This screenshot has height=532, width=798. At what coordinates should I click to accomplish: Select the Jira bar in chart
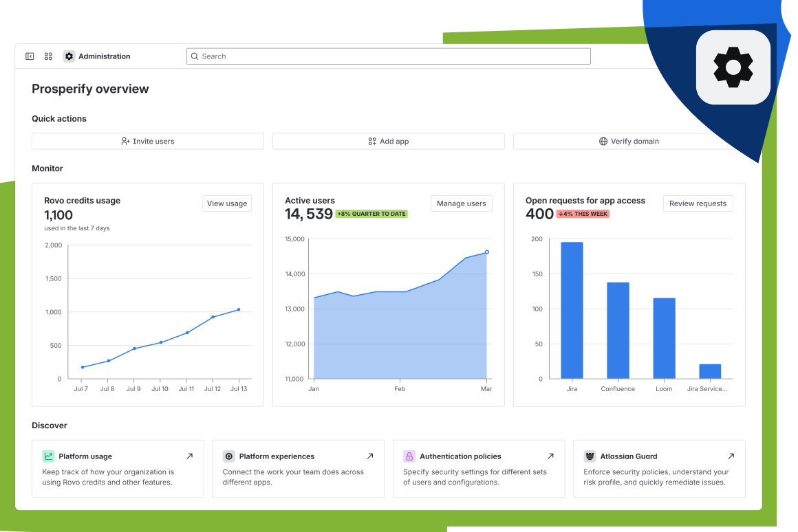click(x=572, y=310)
